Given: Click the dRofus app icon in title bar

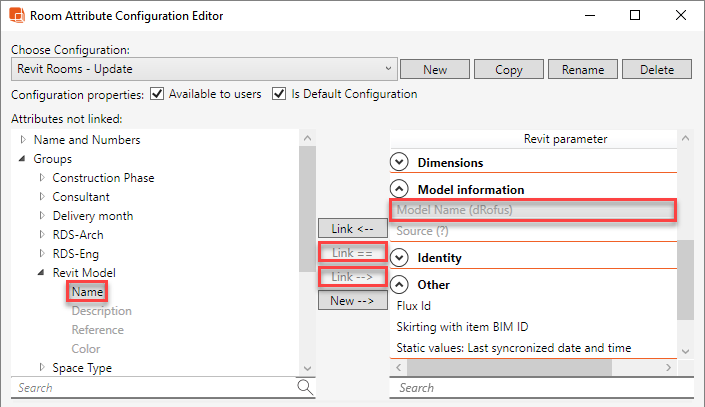Looking at the screenshot, I should pos(16,16).
